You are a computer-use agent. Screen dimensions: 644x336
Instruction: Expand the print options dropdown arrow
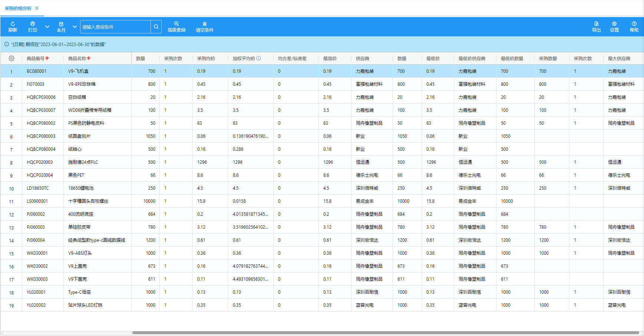click(47, 27)
